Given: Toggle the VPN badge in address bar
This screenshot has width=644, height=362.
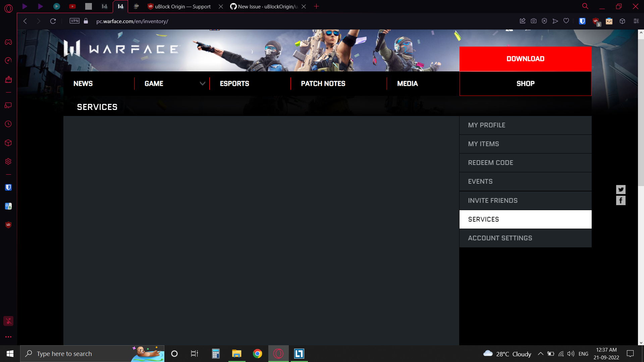Looking at the screenshot, I should pos(74,21).
